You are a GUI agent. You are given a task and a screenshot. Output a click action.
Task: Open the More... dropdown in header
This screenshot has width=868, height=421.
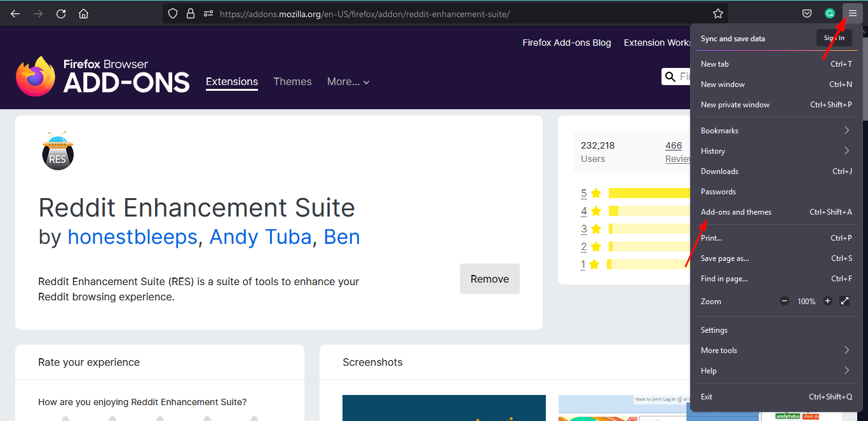(x=348, y=82)
